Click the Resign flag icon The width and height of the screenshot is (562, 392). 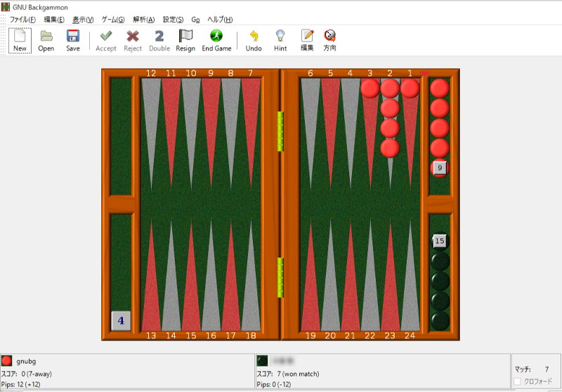click(x=185, y=40)
